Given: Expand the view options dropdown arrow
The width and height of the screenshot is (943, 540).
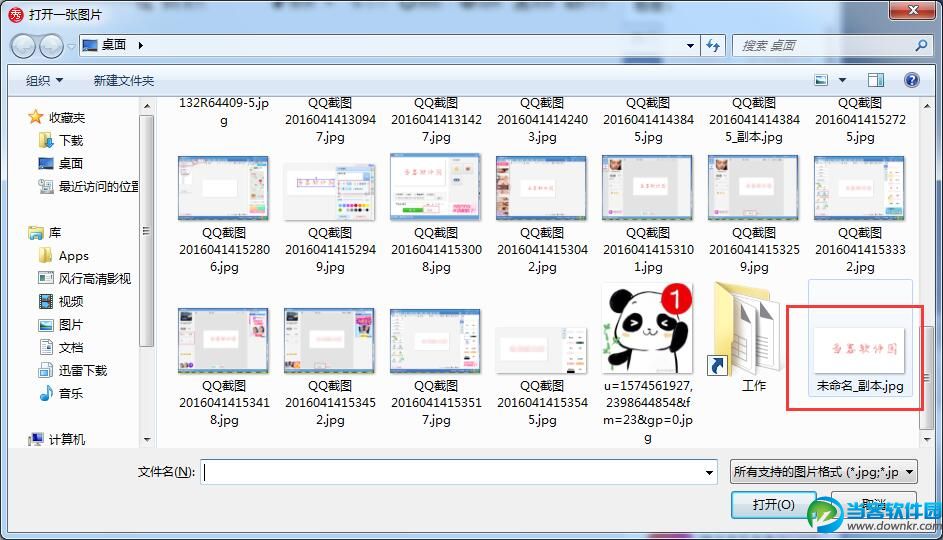Looking at the screenshot, I should pos(843,80).
